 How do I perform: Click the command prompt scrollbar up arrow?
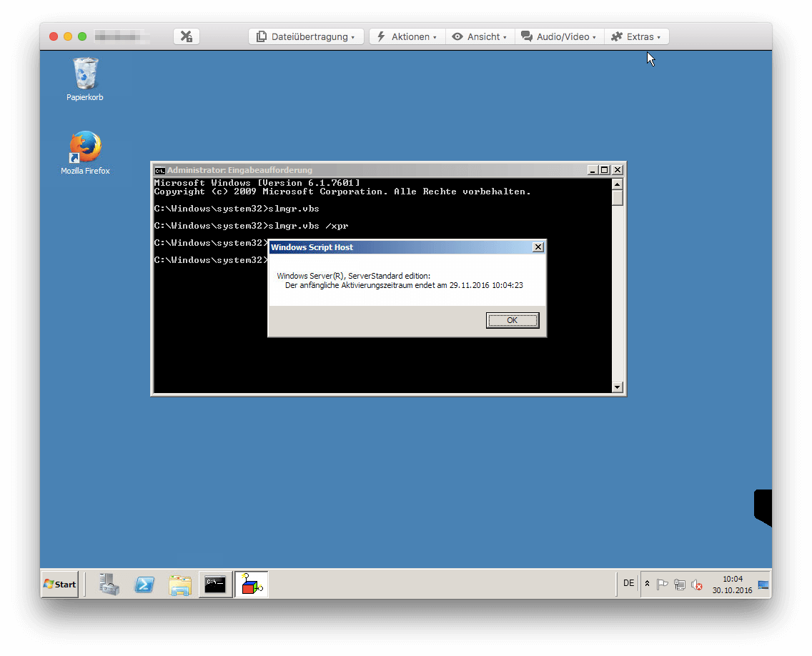click(618, 184)
